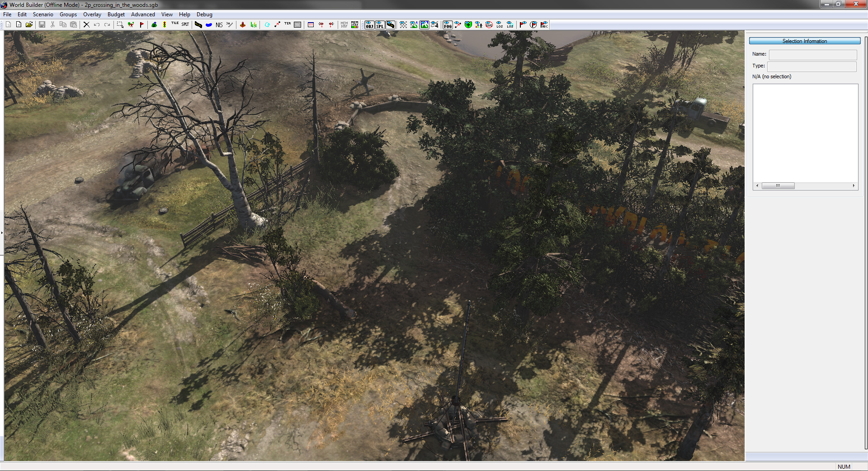The height and width of the screenshot is (471, 868).
Task: Click the selection list right scroll arrow
Action: [854, 186]
